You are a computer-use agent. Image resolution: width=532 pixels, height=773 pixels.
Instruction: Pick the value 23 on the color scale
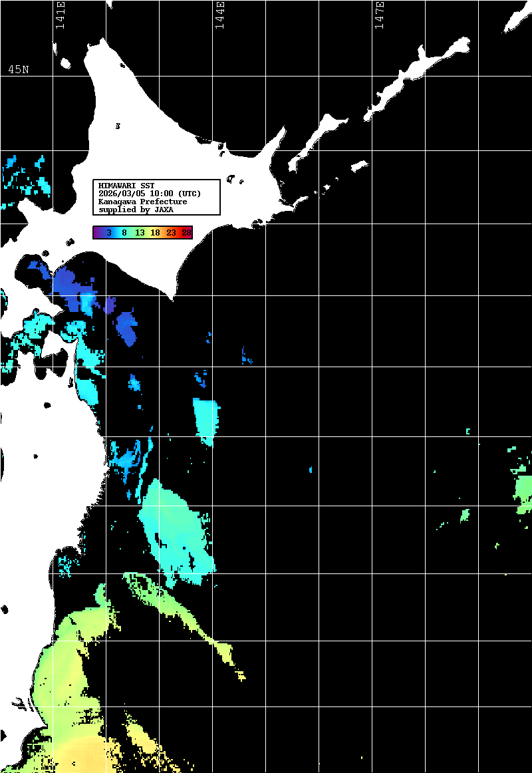coord(171,233)
